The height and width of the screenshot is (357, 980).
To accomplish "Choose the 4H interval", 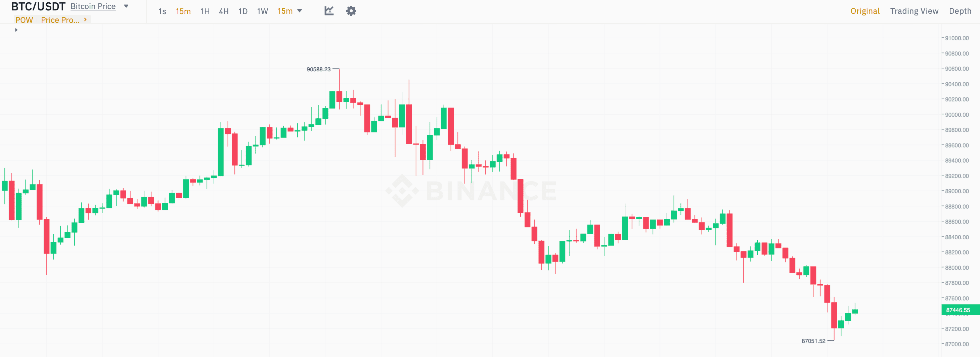I will click(x=224, y=11).
